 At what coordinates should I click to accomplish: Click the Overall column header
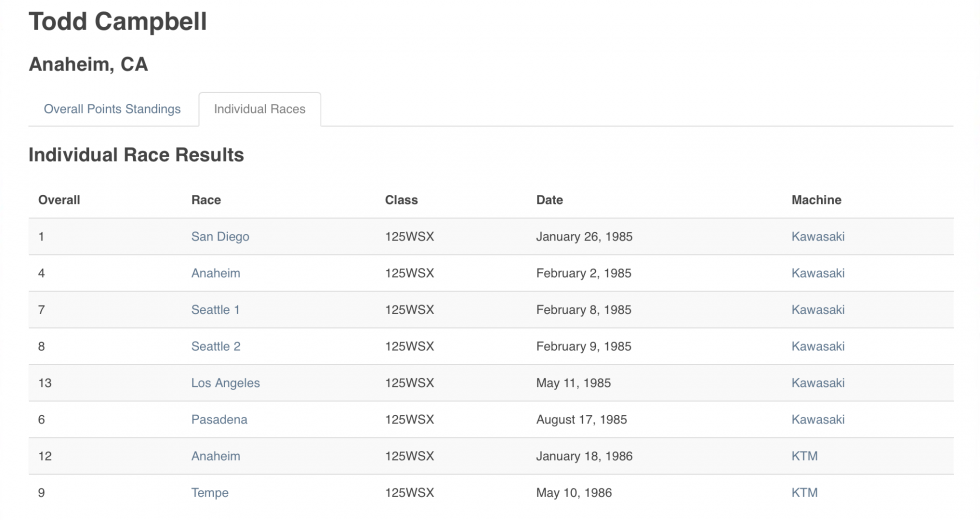pyautogui.click(x=59, y=200)
